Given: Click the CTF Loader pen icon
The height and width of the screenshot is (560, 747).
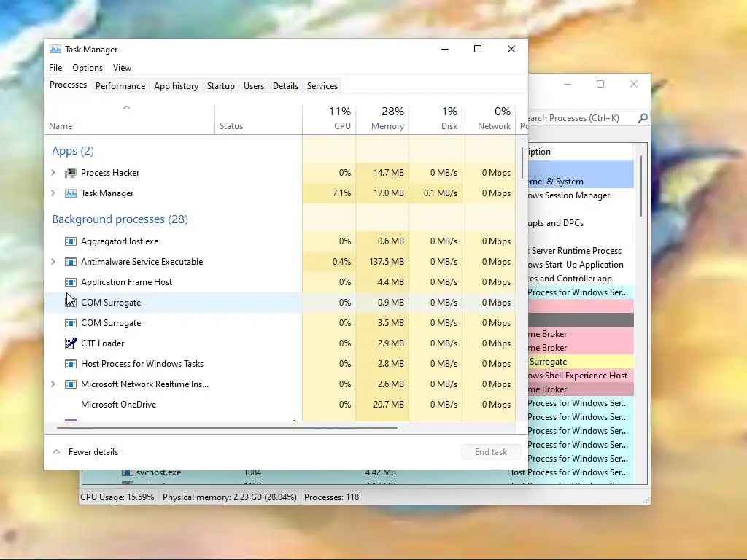Looking at the screenshot, I should (x=71, y=343).
